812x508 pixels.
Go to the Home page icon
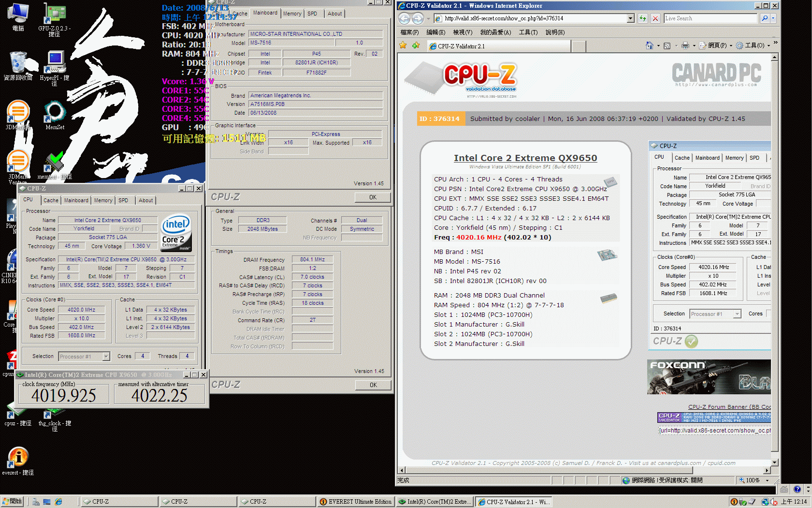point(649,45)
